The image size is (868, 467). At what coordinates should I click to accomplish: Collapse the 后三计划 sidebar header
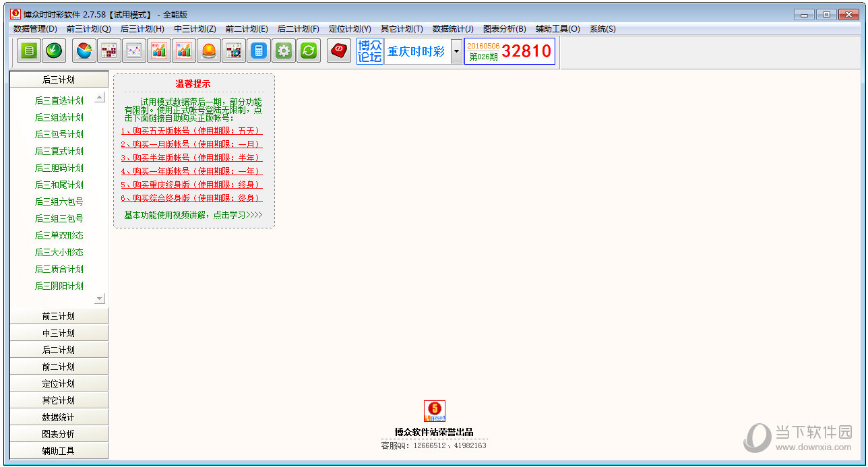tap(59, 80)
